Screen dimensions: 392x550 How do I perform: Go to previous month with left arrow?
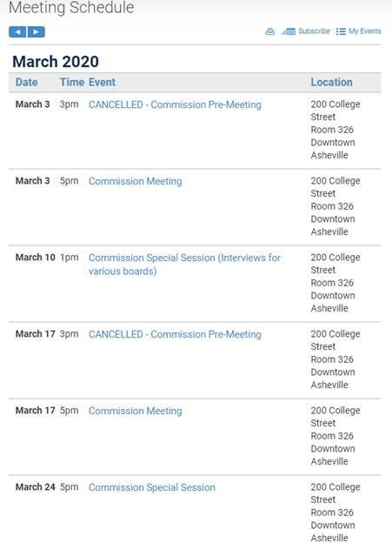click(17, 32)
